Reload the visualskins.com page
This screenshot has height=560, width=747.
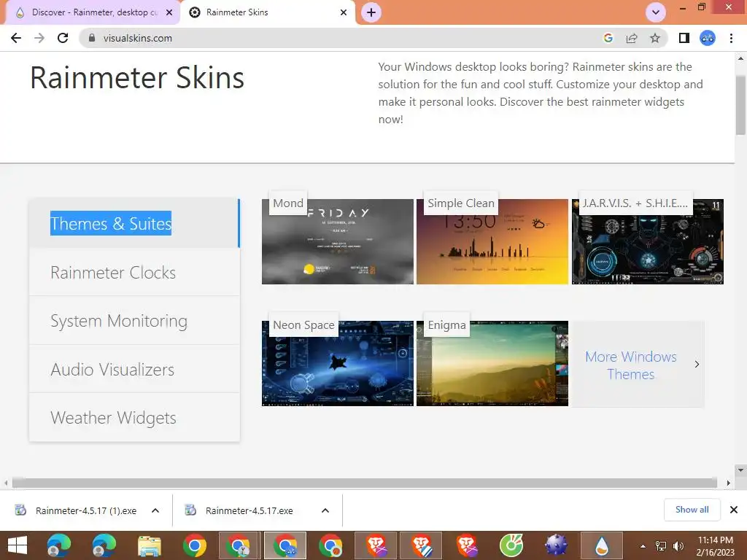63,38
